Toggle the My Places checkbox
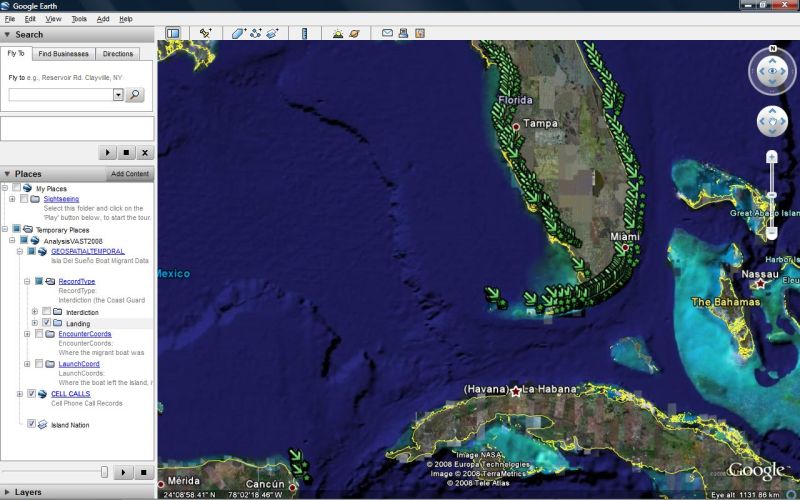This screenshot has width=800, height=500. tap(17, 188)
